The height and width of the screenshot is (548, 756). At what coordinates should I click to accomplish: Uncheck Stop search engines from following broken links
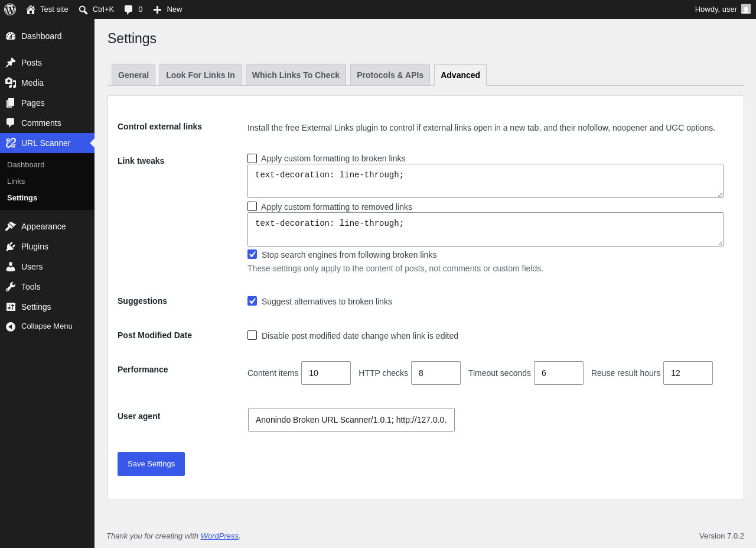pyautogui.click(x=252, y=254)
